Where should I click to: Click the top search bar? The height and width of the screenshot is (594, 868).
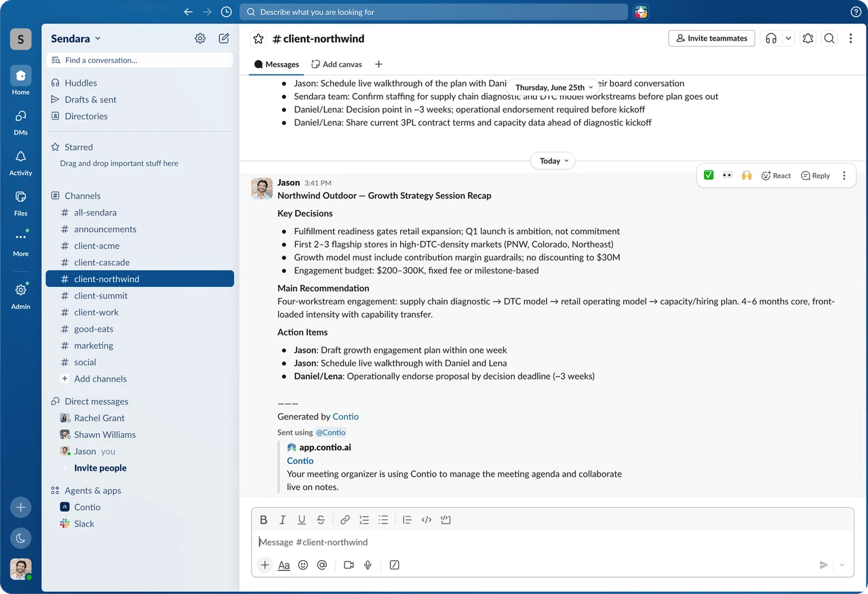(x=434, y=12)
